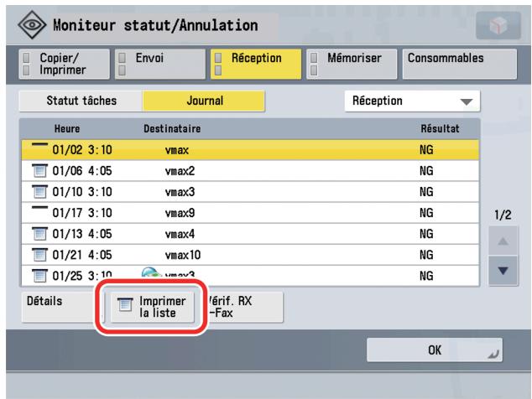This screenshot has height=399, width=532.
Task: Confirm with the OK button
Action: 435,350
